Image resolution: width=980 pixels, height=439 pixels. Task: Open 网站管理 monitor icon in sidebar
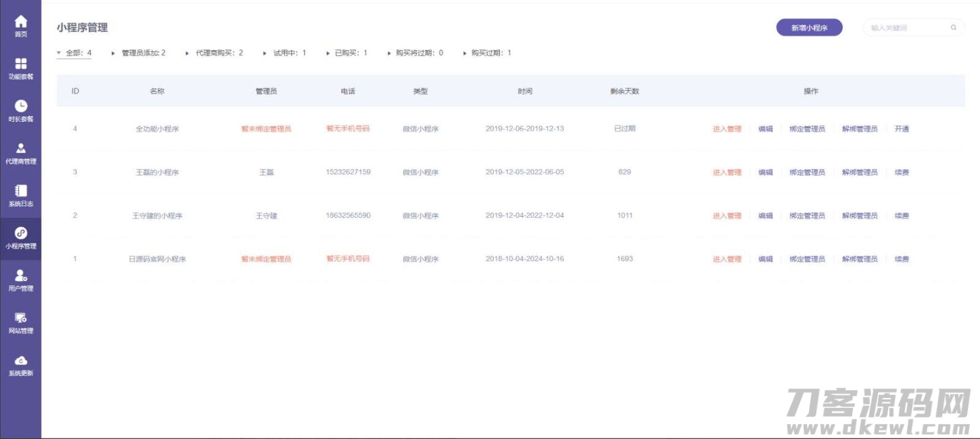tap(21, 318)
